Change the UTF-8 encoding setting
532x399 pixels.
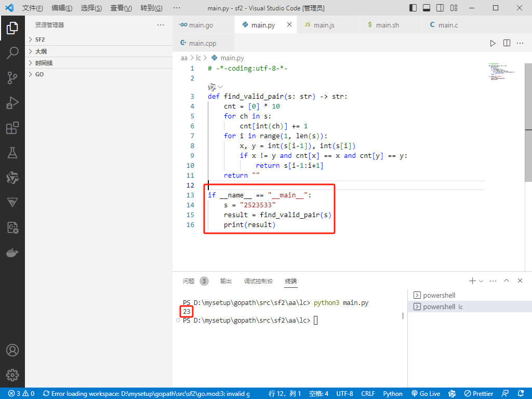click(344, 394)
